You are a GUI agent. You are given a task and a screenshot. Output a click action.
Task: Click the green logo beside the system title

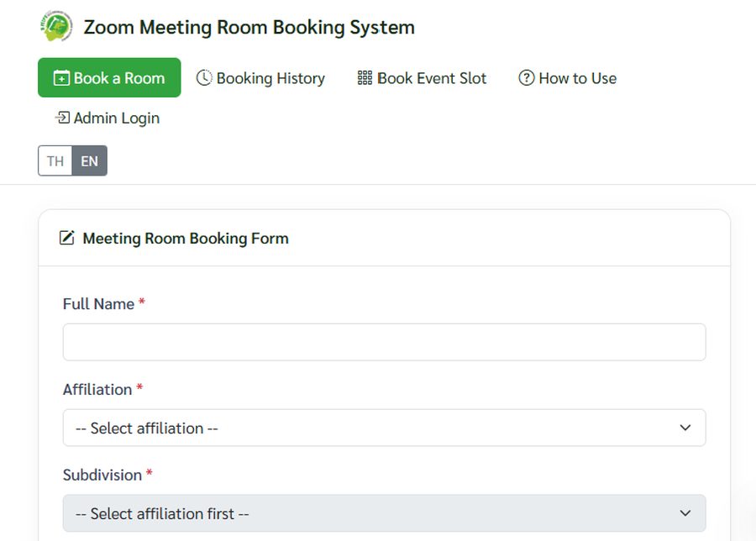coord(56,27)
